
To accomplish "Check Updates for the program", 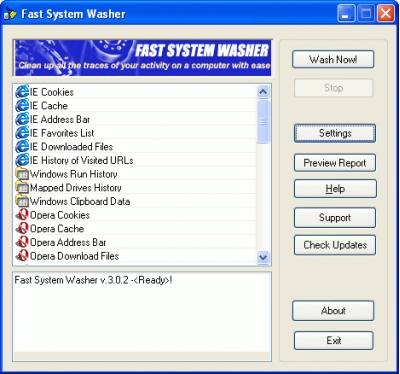I will coord(335,245).
